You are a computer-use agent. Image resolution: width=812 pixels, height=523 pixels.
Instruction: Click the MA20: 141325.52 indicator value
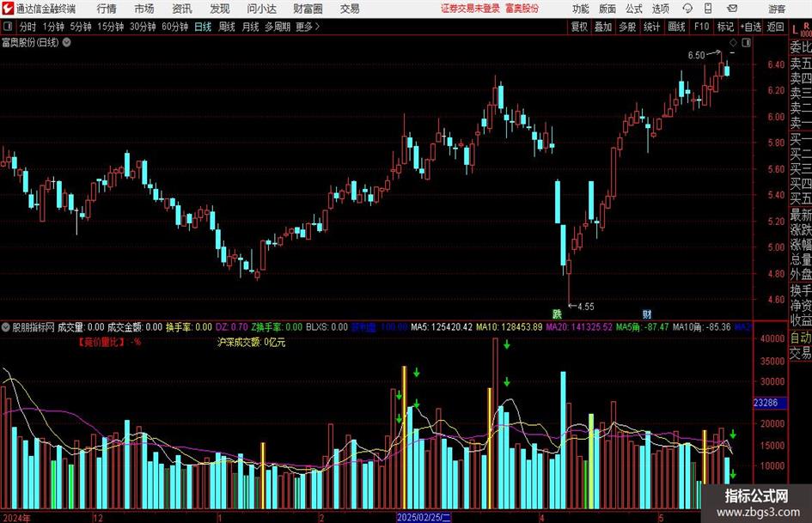point(579,326)
